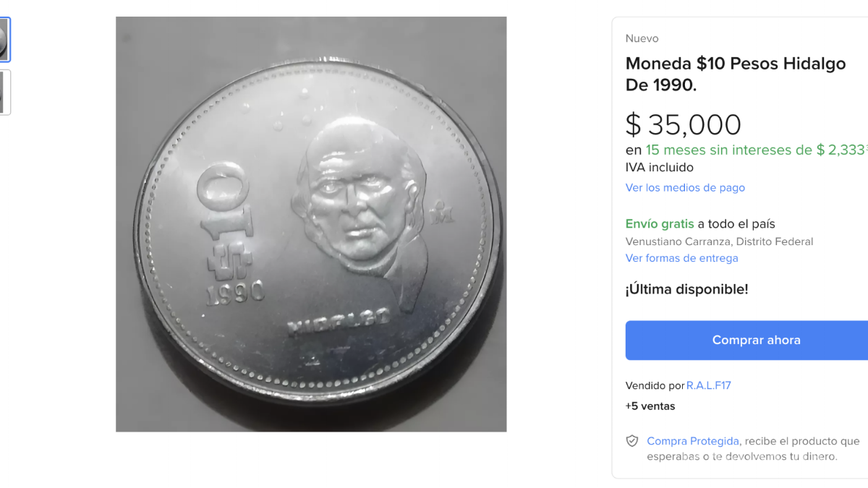Open the Compra Protegida link
This screenshot has width=868, height=488.
click(693, 441)
